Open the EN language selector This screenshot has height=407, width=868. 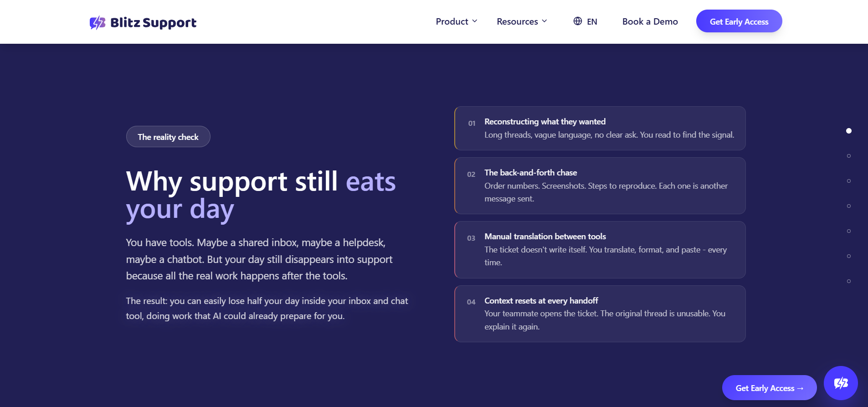586,21
